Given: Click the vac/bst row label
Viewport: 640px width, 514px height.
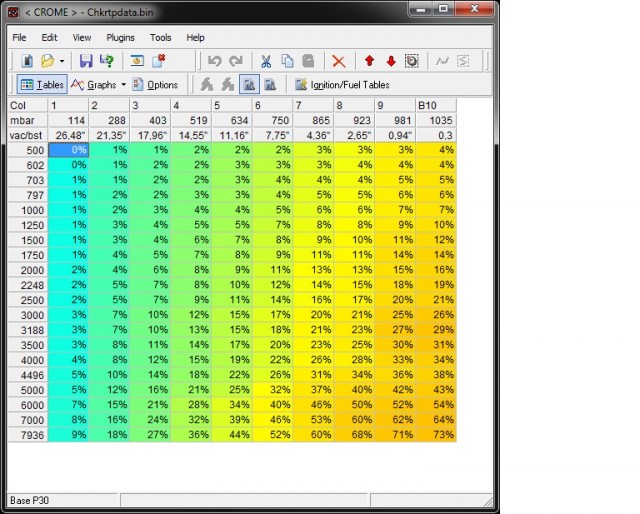Looking at the screenshot, I should pos(28,135).
